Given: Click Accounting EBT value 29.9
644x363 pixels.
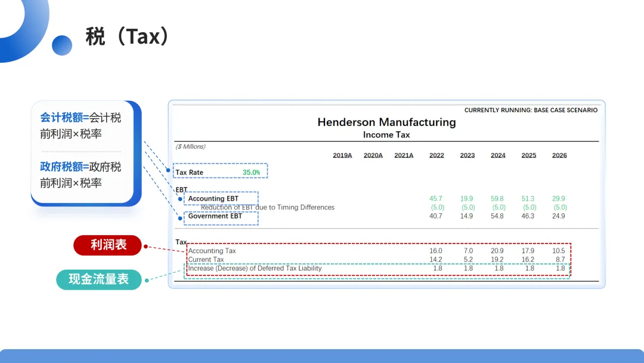Looking at the screenshot, I should coord(559,199).
